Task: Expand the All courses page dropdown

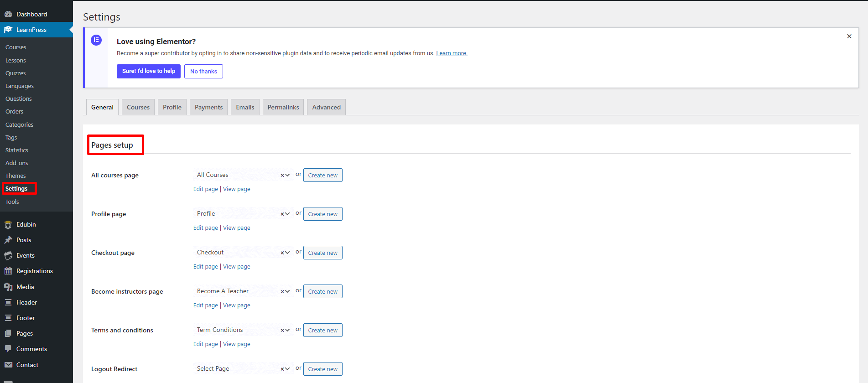Action: [x=288, y=175]
